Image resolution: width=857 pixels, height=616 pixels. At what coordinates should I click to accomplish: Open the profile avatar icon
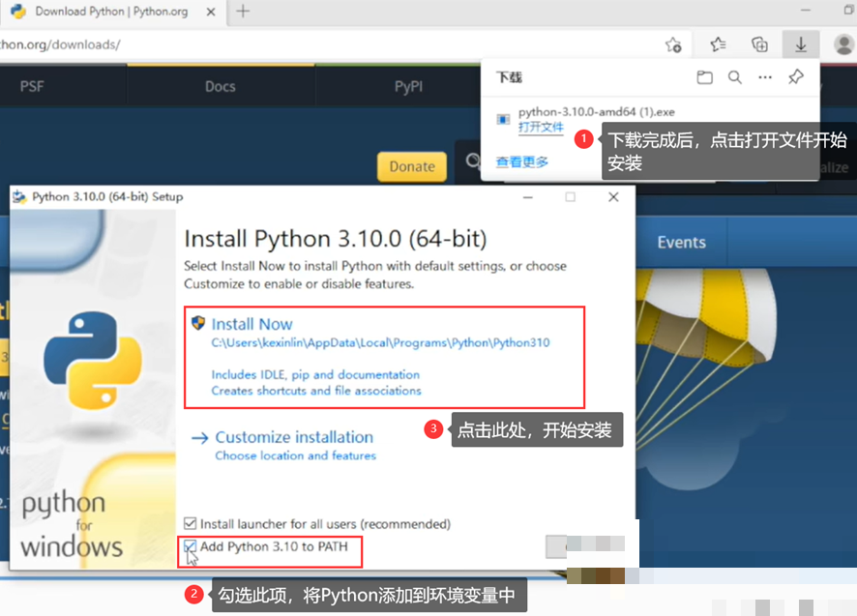tap(844, 44)
